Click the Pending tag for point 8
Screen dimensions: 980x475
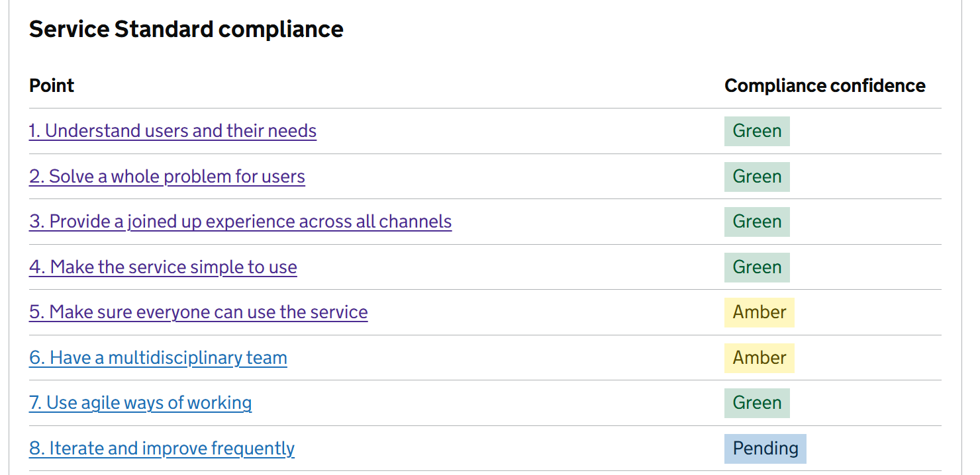coord(765,449)
